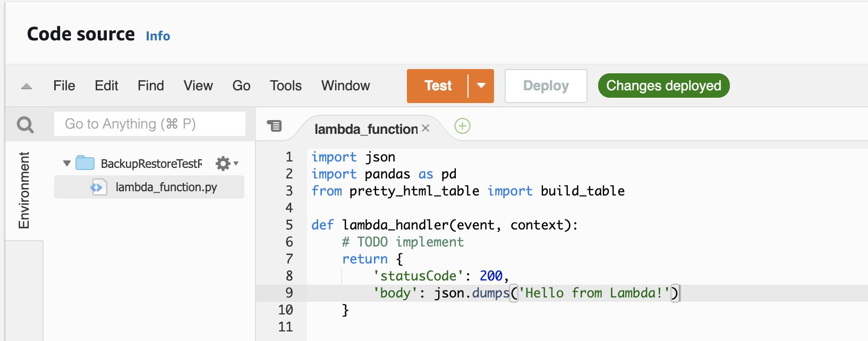Click the new tab plus icon
This screenshot has width=868, height=341.
[x=462, y=126]
